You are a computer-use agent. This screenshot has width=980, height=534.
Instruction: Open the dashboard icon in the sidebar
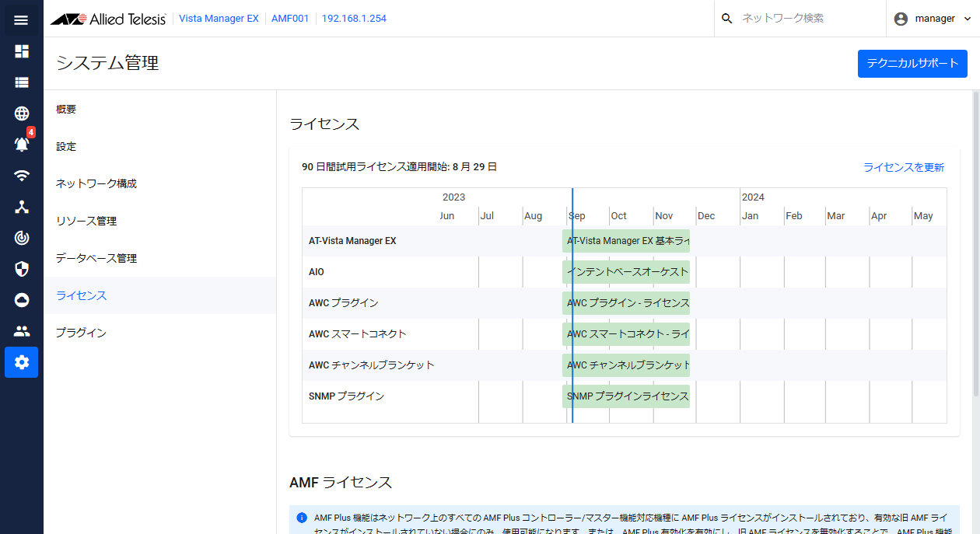[21, 51]
